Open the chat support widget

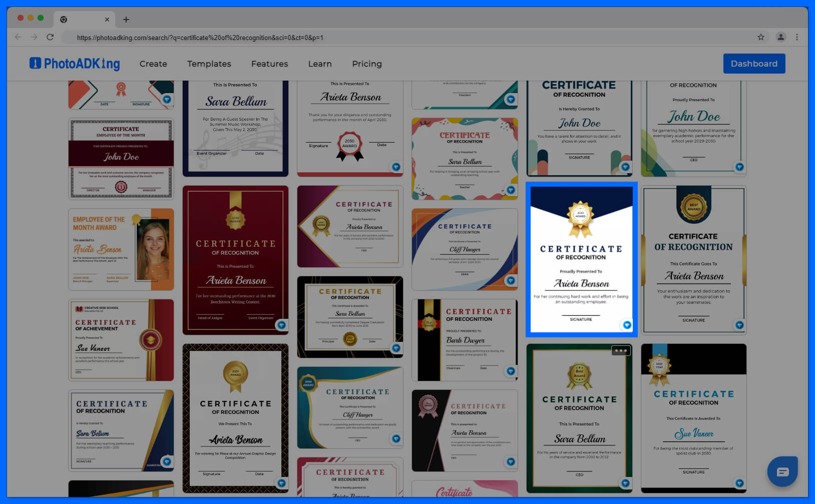(782, 471)
